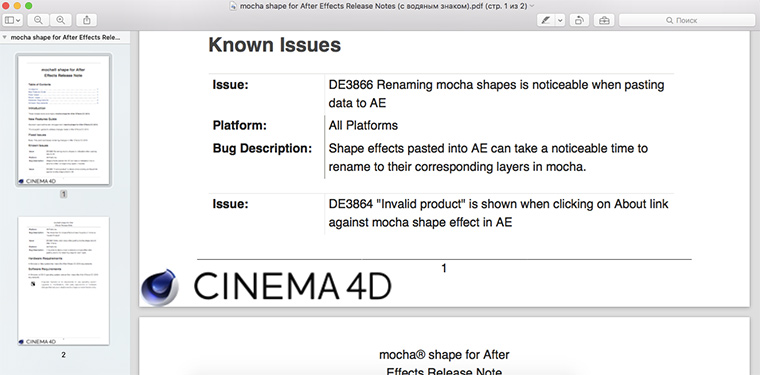Zoom out the PDF view
Screen dimensions: 760x375
pyautogui.click(x=38, y=20)
